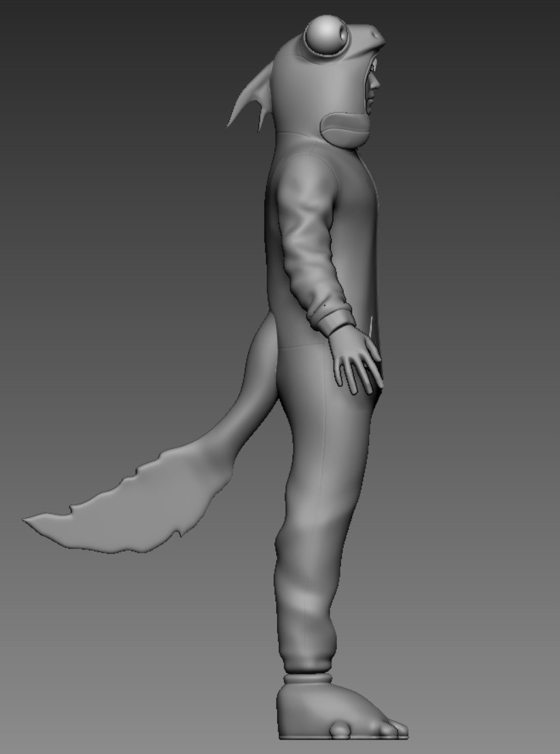Select the clawed foot of the costume
Image resolution: width=560 pixels, height=754 pixels.
click(x=342, y=707)
